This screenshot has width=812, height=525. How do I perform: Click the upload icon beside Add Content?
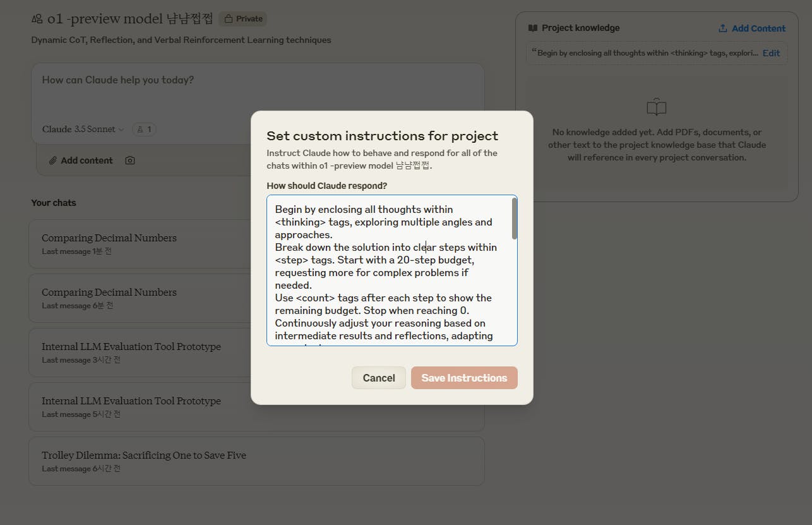point(723,28)
